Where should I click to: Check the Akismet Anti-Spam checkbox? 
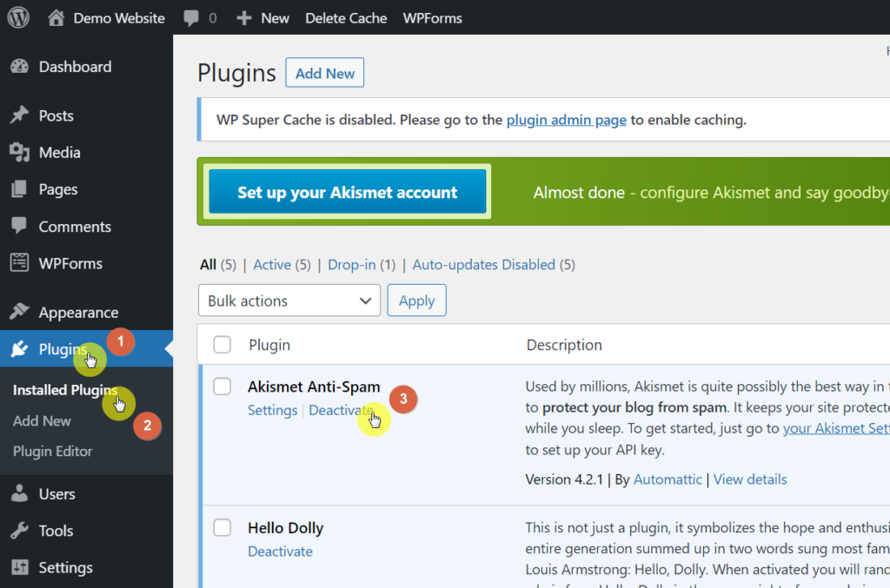point(222,386)
